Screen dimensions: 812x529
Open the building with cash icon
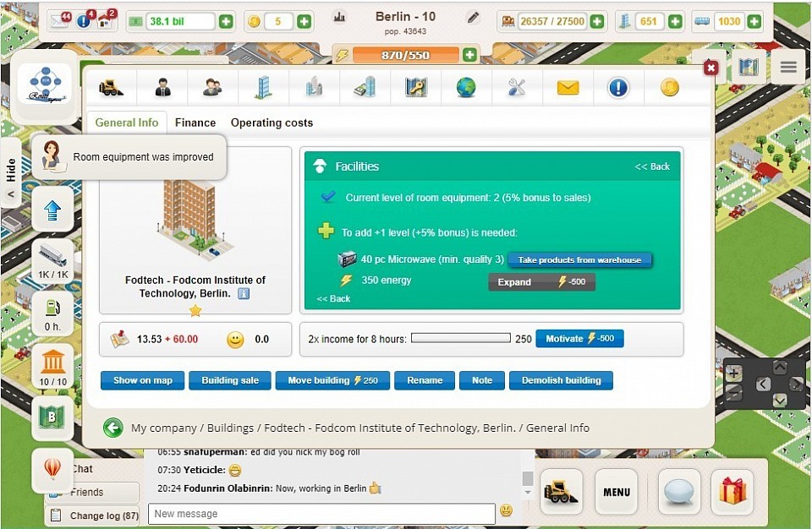(x=365, y=88)
